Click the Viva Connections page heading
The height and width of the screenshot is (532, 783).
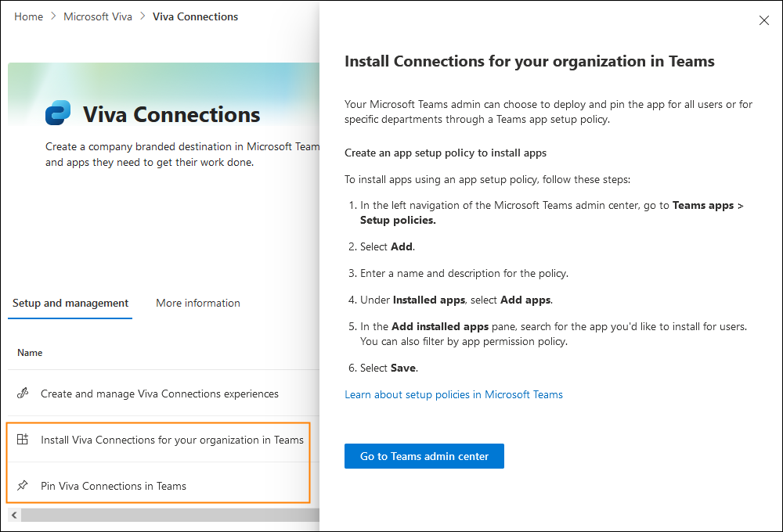(171, 114)
